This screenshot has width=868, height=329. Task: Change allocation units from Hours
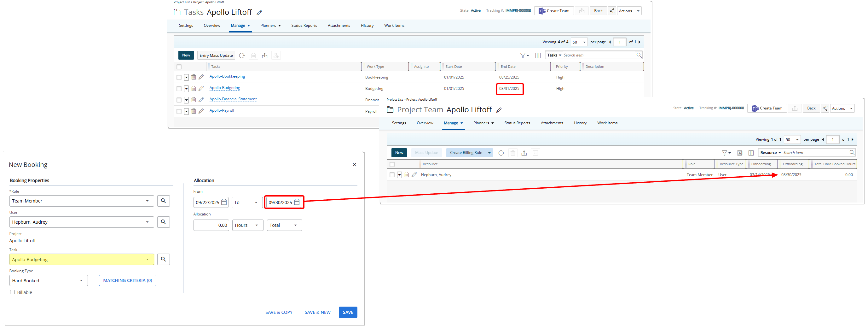[248, 225]
